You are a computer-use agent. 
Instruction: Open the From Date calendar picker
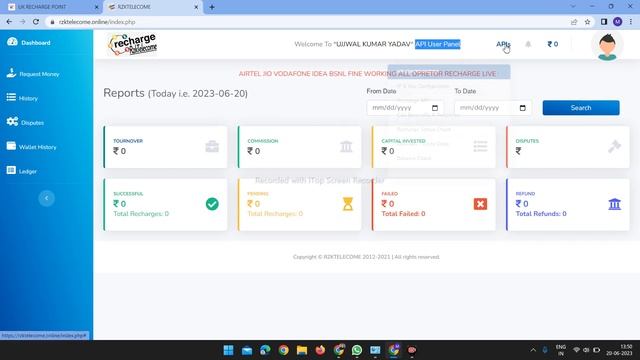[435, 108]
